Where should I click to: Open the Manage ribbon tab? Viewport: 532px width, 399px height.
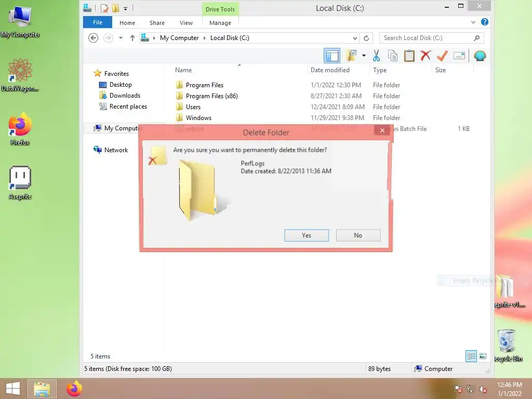220,23
